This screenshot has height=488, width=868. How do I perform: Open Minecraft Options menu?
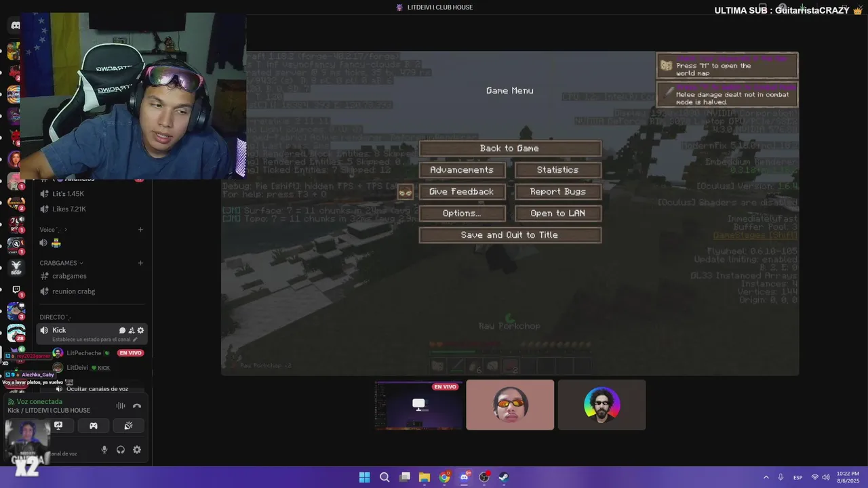pos(462,213)
